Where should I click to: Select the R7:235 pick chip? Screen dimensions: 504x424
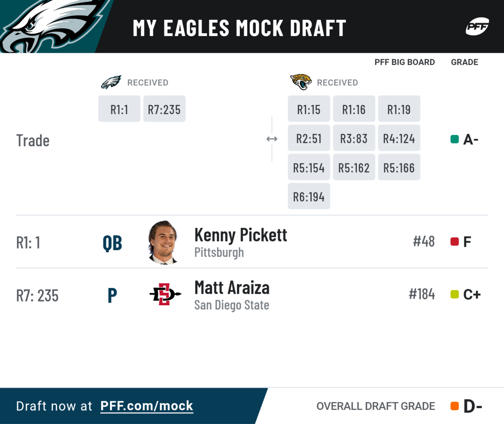pyautogui.click(x=164, y=109)
